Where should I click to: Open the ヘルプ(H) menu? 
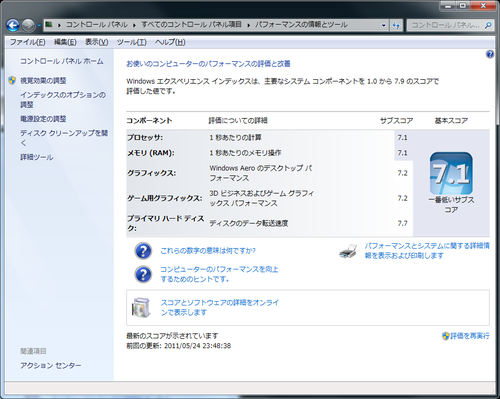point(170,42)
